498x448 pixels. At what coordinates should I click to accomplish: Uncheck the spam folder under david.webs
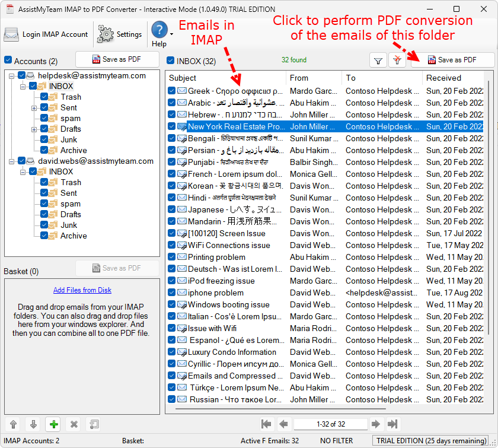pyautogui.click(x=43, y=204)
